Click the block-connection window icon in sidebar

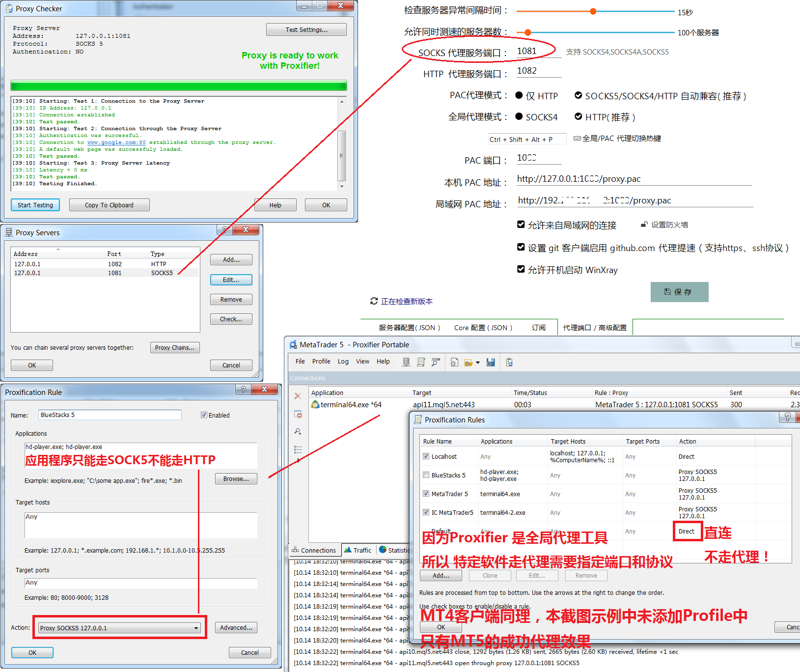(x=298, y=414)
